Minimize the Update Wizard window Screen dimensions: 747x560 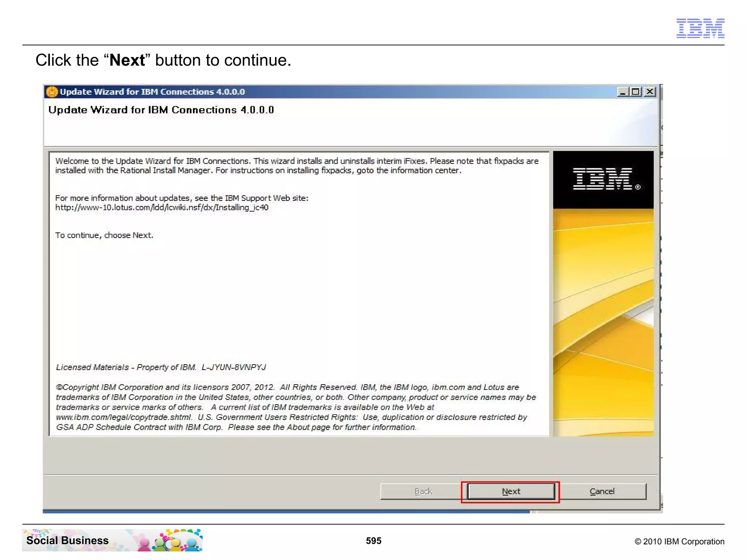pos(622,92)
